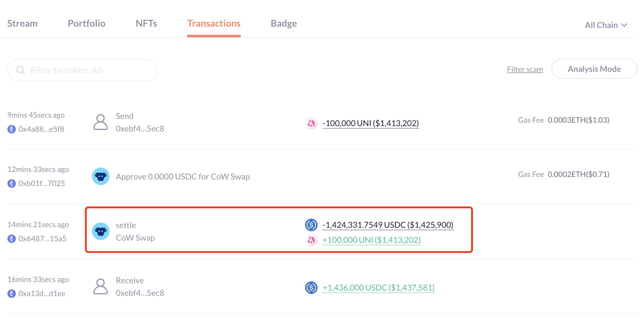Click the Filter scam link
The image size is (644, 320).
point(525,69)
